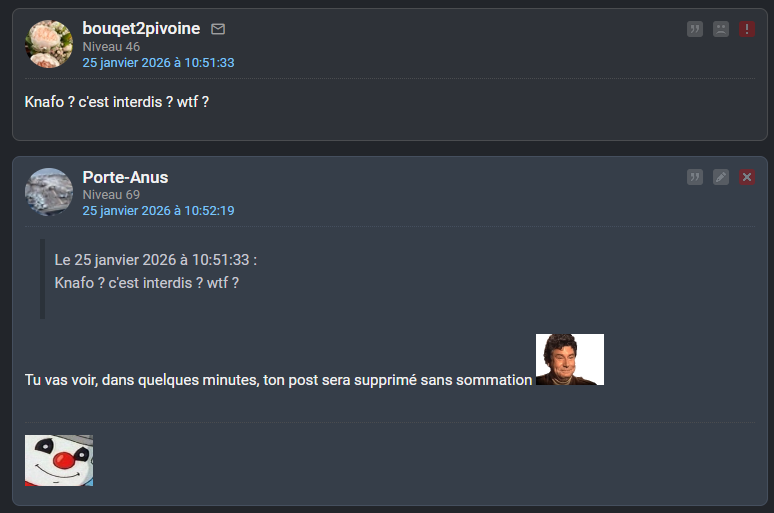The height and width of the screenshot is (513, 774).
Task: Quote bouqet2pivoine's message
Action: pos(695,30)
